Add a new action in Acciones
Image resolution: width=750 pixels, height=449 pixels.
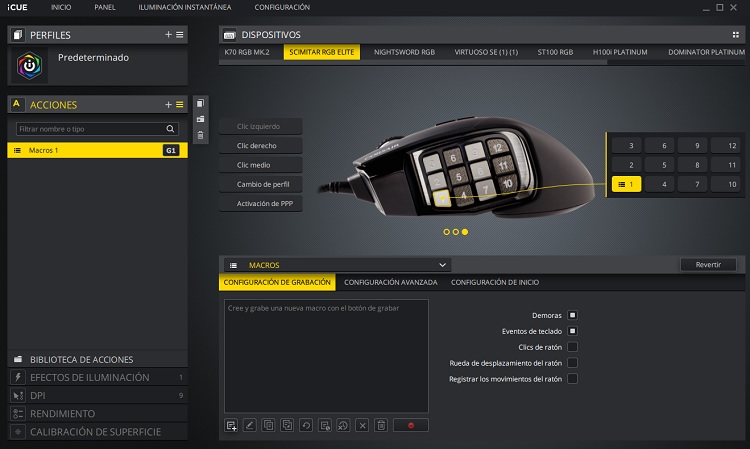[x=168, y=104]
